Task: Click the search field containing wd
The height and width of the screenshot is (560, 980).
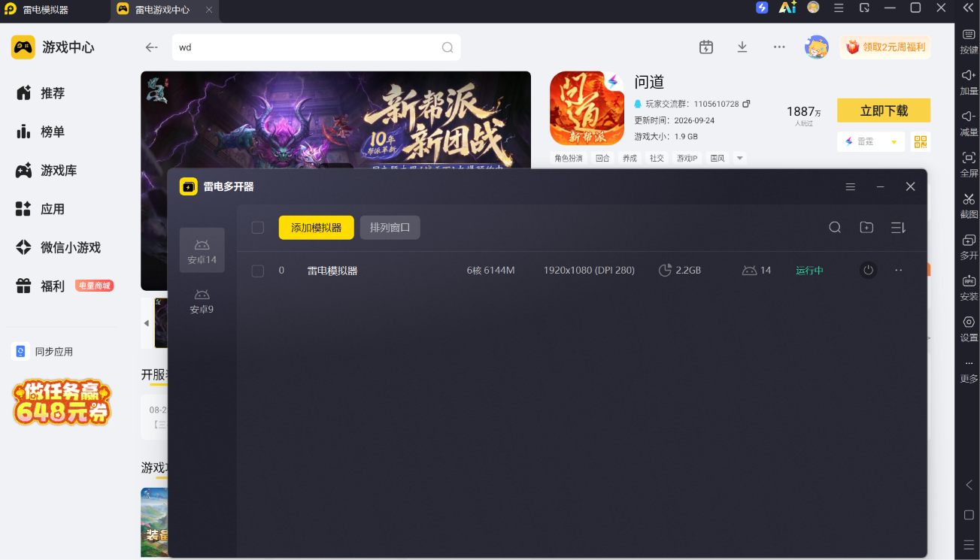Action: [x=316, y=47]
